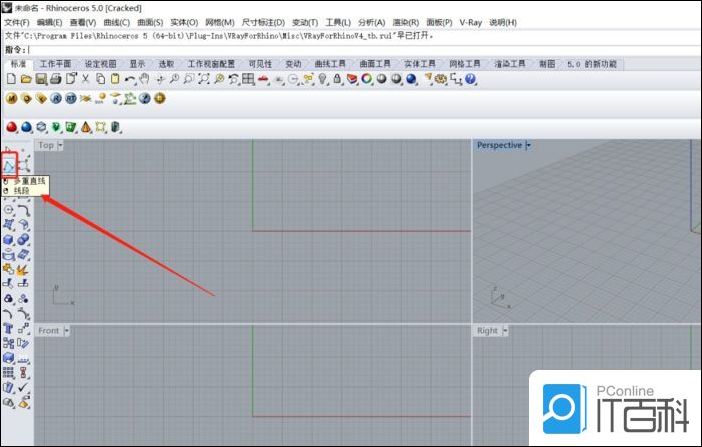Viewport: 702px width, 447px height.
Task: Open the 渲染(R) menu
Action: pos(406,22)
